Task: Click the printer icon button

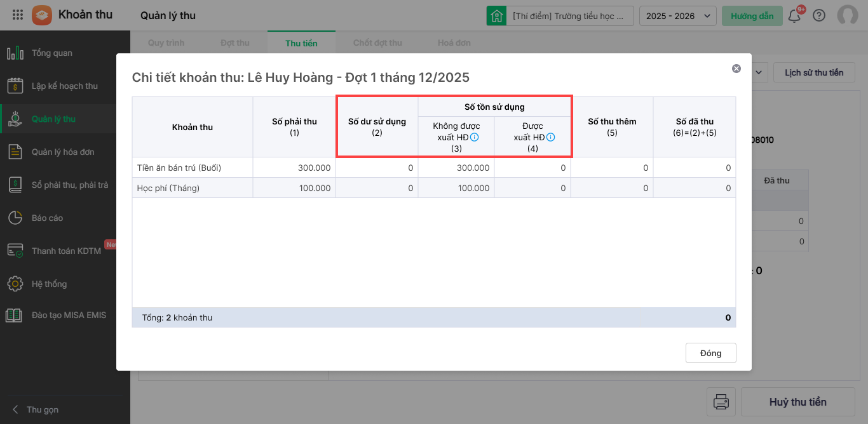Action: [x=721, y=402]
